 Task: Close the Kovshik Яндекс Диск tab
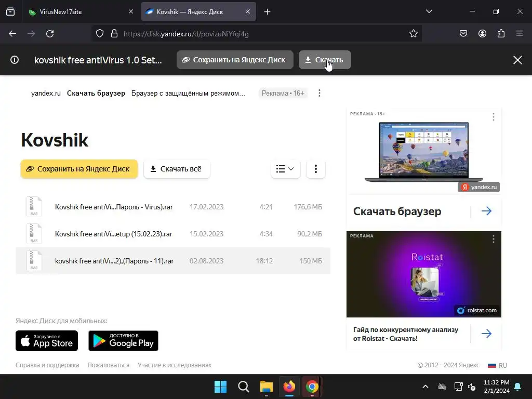(x=248, y=12)
